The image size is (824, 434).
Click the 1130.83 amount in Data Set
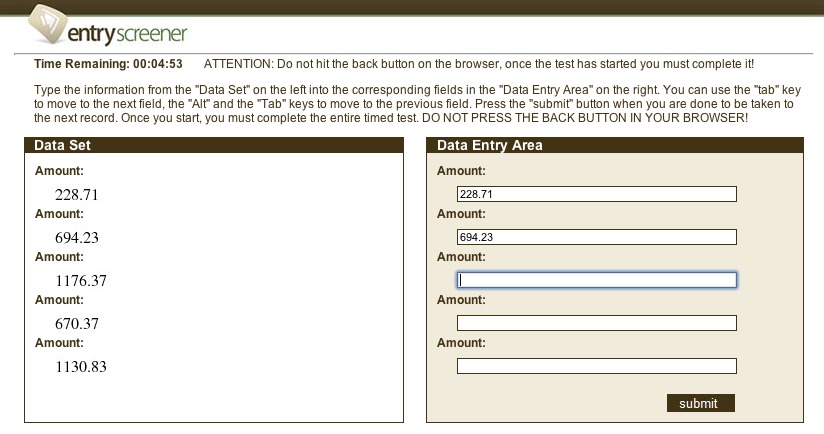pos(81,367)
